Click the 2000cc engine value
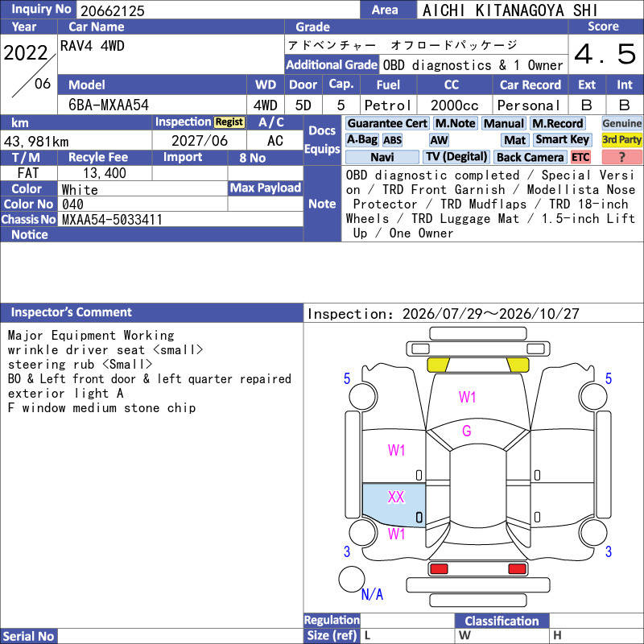Viewport: 644px width, 644px height. coord(455,105)
